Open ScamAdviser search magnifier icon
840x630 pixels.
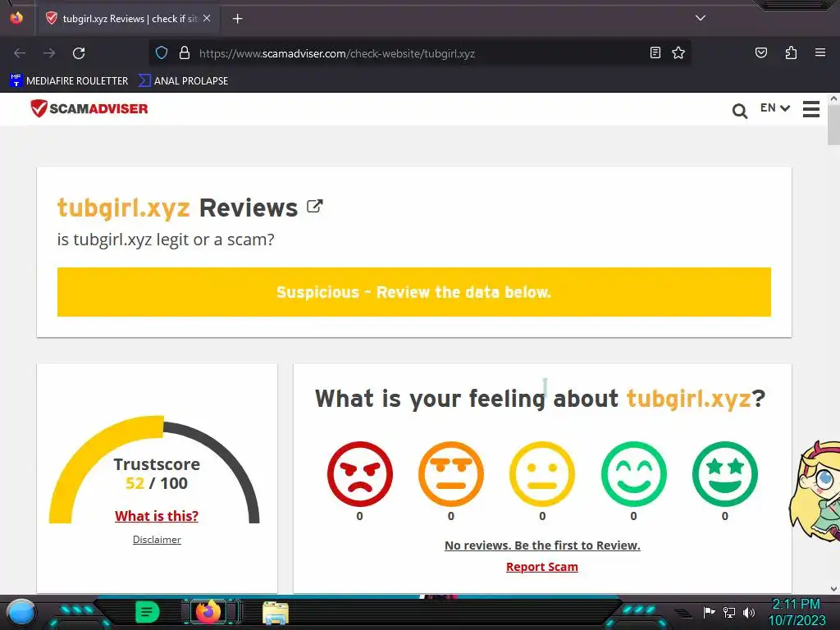(739, 111)
